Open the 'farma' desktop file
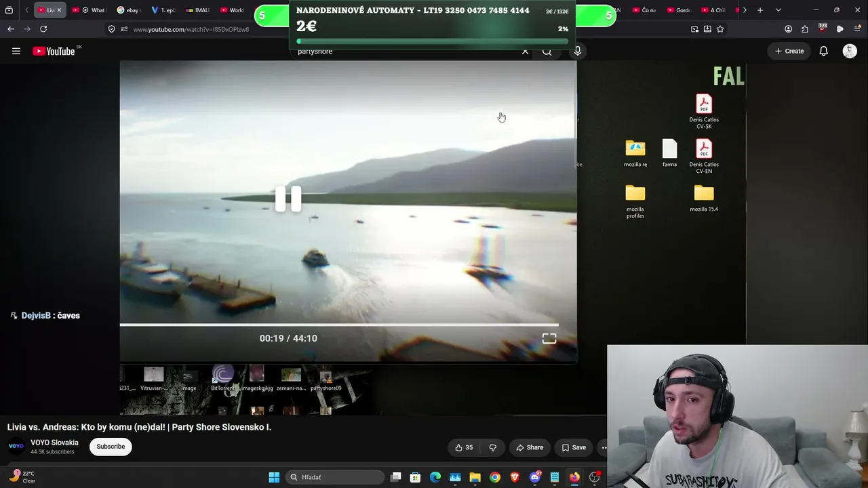 pyautogui.click(x=669, y=153)
